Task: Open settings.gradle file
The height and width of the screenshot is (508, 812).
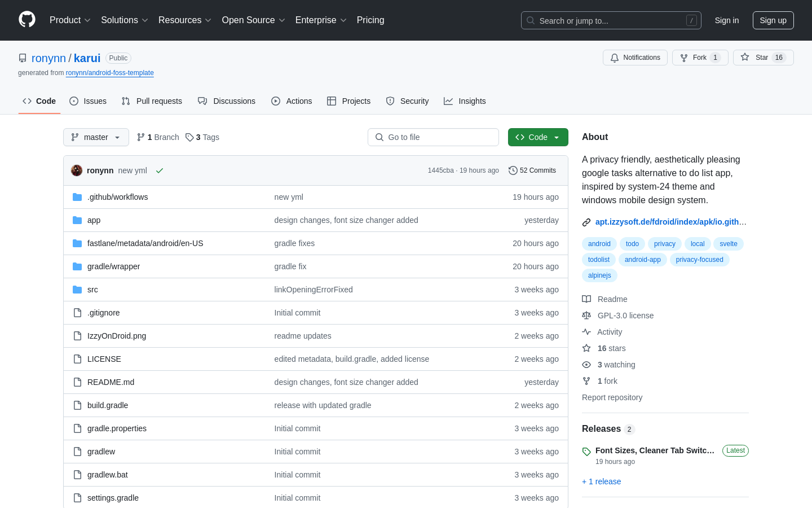Action: 113,498
